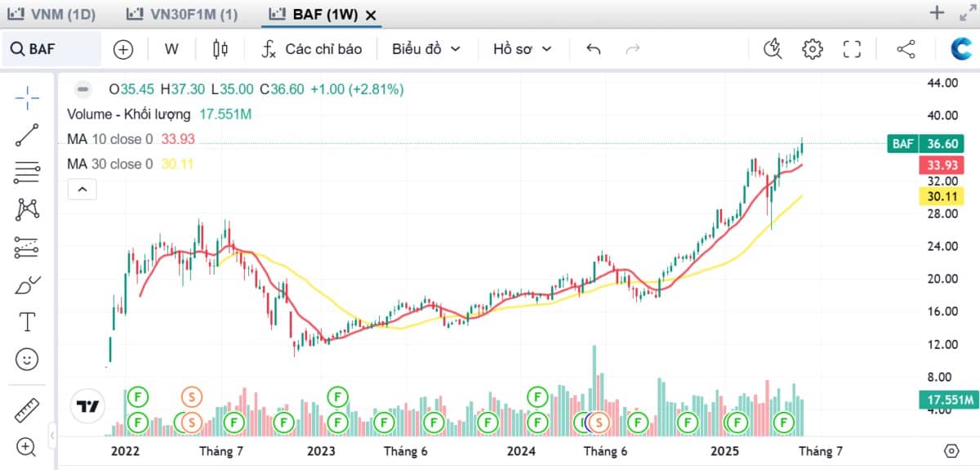The image size is (980, 470).
Task: Click the upper F marker above 2024
Action: 537,397
